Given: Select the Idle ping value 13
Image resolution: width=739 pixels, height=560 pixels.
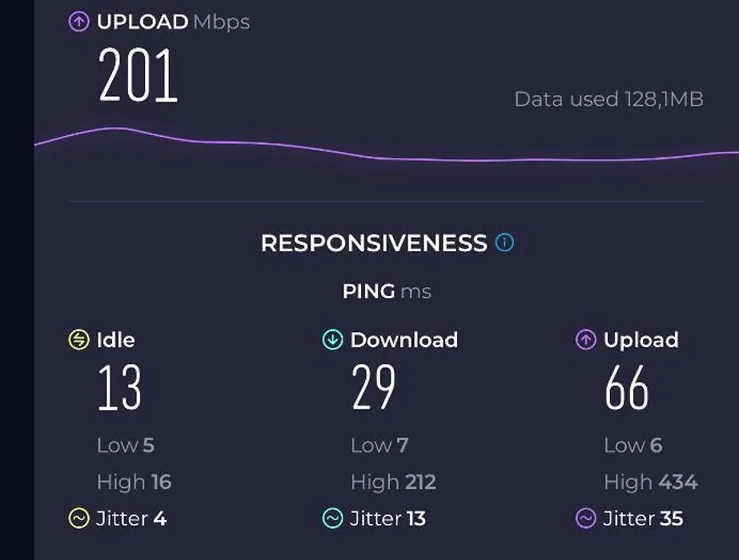Looking at the screenshot, I should pyautogui.click(x=119, y=387).
